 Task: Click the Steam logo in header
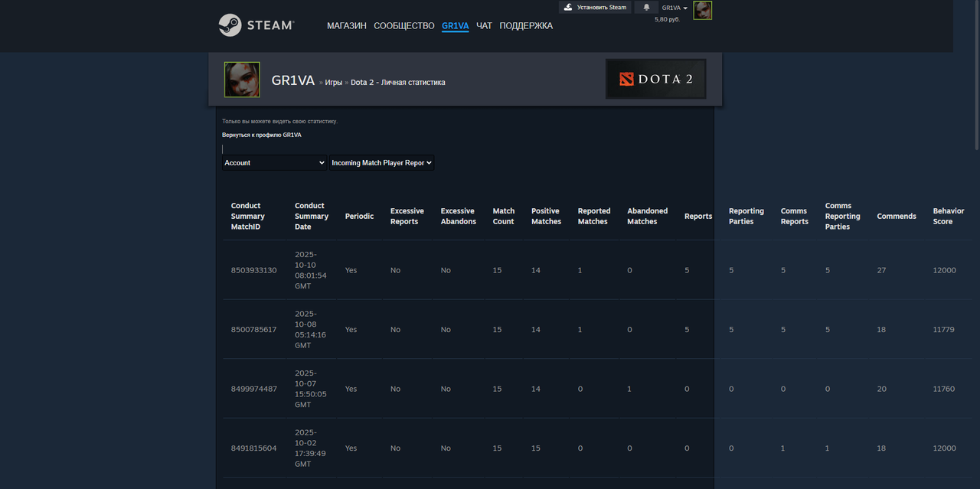pyautogui.click(x=256, y=25)
